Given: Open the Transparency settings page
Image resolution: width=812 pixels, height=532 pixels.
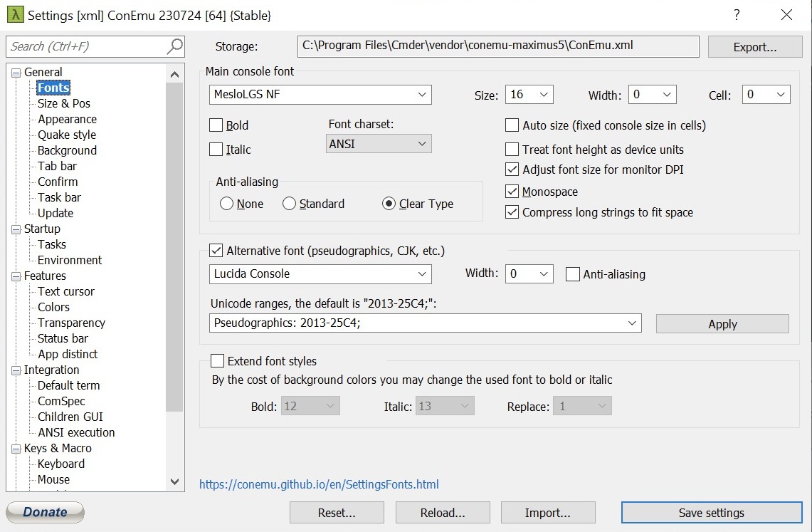Looking at the screenshot, I should click(x=71, y=323).
